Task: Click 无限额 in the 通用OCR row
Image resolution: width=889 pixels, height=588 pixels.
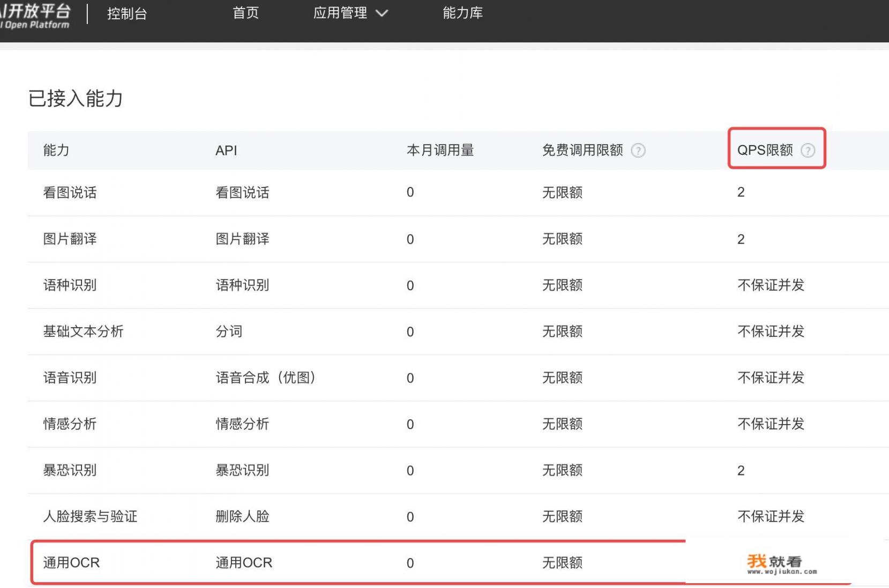Action: coord(562,563)
